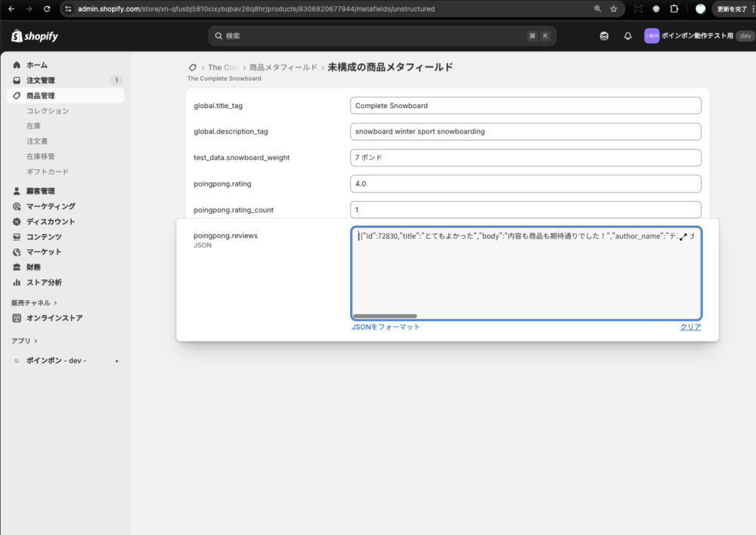Open ホーム in the sidebar
Image resolution: width=756 pixels, height=535 pixels.
tap(36, 65)
